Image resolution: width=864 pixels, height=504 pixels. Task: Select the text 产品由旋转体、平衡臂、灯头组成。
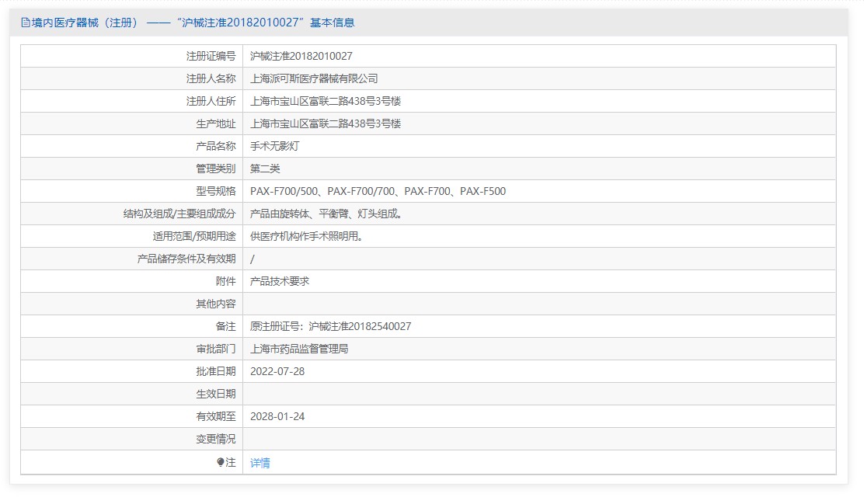[x=326, y=214]
